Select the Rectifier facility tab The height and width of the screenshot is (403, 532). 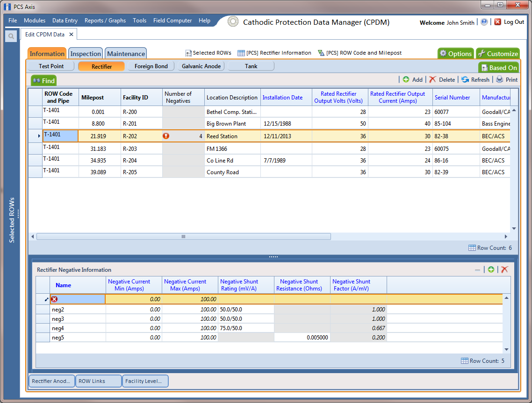[101, 66]
